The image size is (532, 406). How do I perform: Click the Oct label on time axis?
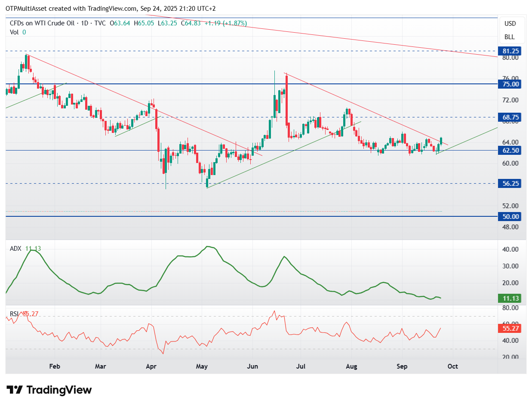tap(452, 366)
